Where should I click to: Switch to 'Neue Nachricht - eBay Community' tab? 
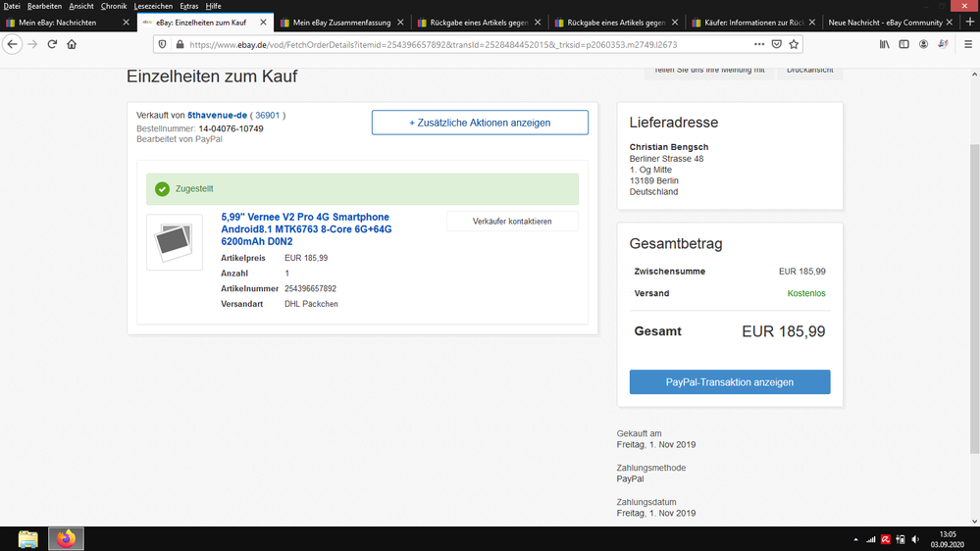point(885,22)
